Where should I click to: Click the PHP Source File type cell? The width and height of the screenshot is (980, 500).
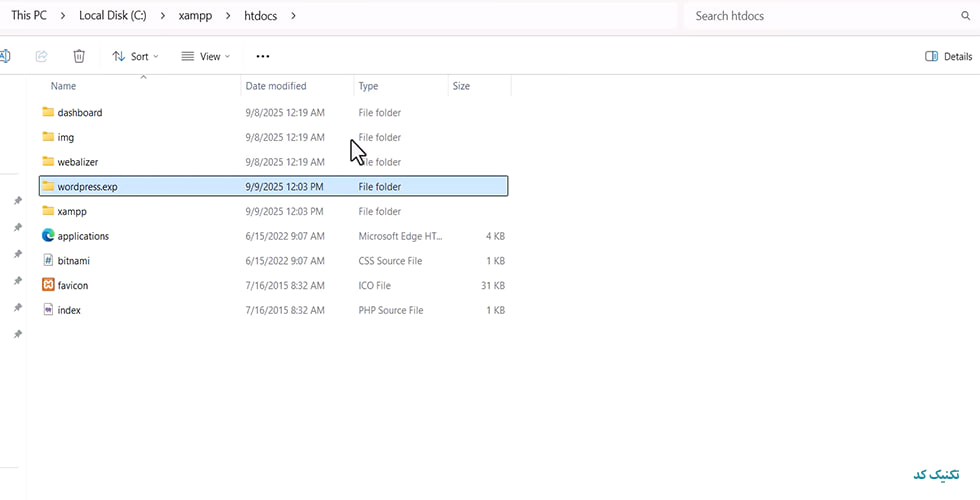coord(391,310)
